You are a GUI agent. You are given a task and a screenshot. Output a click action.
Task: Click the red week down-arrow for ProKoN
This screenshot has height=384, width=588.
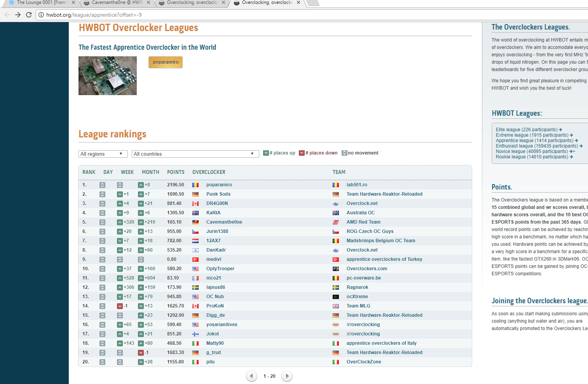pyautogui.click(x=120, y=306)
